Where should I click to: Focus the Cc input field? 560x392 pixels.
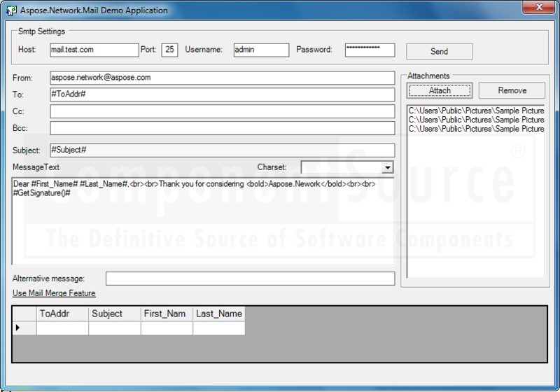(223, 111)
